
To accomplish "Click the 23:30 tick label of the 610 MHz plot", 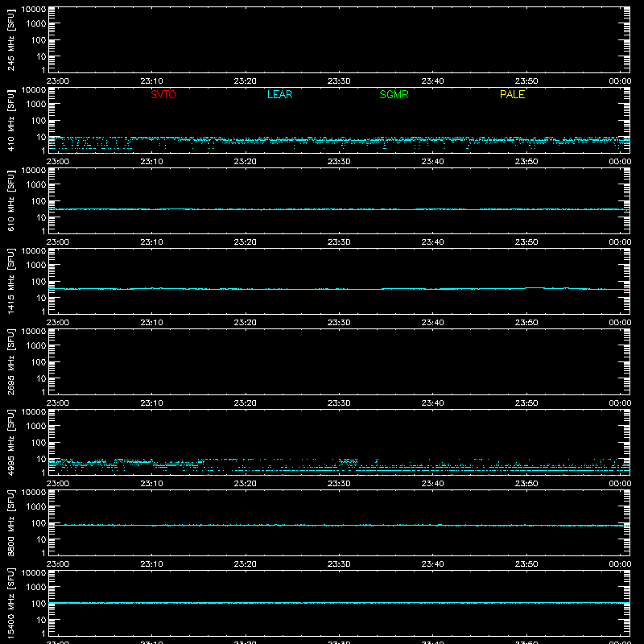I will 339,242.
